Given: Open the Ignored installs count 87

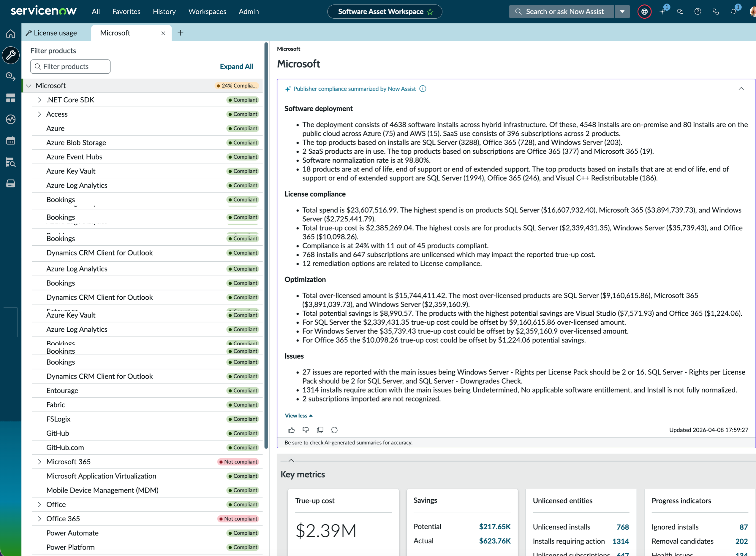Looking at the screenshot, I should pos(744,527).
